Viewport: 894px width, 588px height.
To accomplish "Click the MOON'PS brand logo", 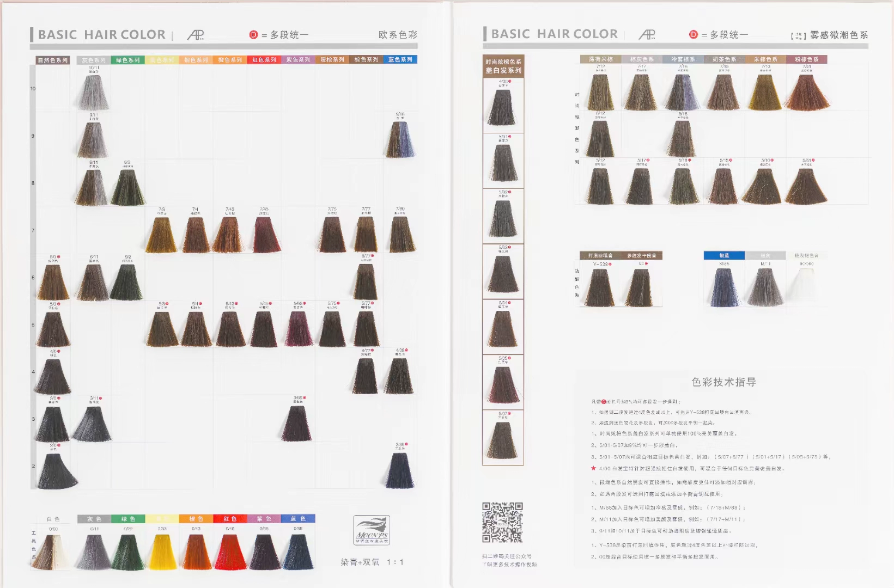I will [x=371, y=530].
